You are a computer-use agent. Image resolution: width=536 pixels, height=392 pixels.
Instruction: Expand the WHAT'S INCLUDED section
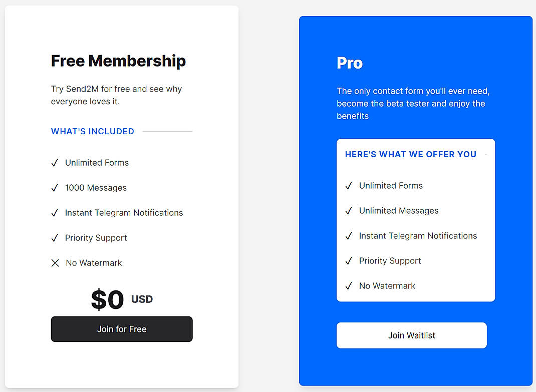pyautogui.click(x=92, y=131)
